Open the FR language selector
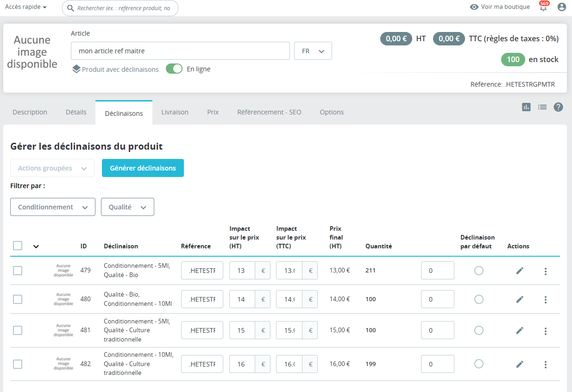 pos(313,51)
